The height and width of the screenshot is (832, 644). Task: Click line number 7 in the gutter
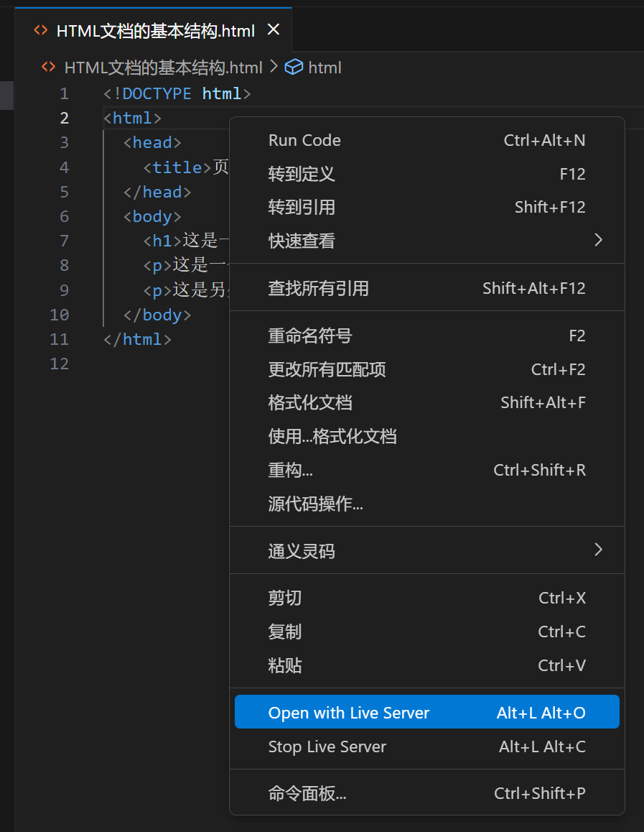64,240
